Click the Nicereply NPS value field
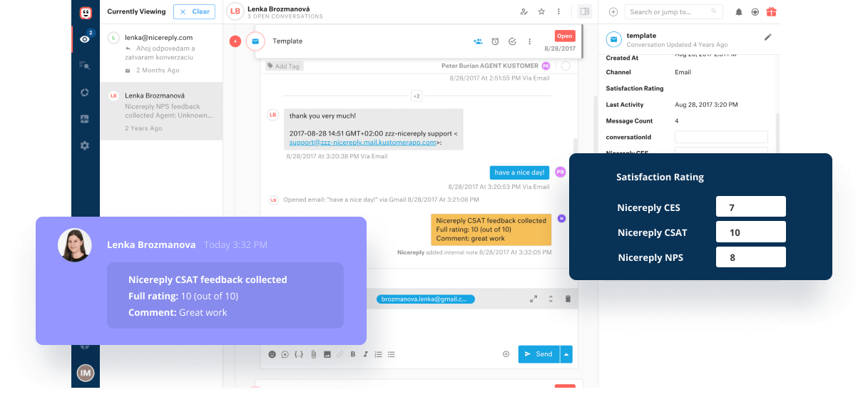This screenshot has width=868, height=402. tap(750, 257)
